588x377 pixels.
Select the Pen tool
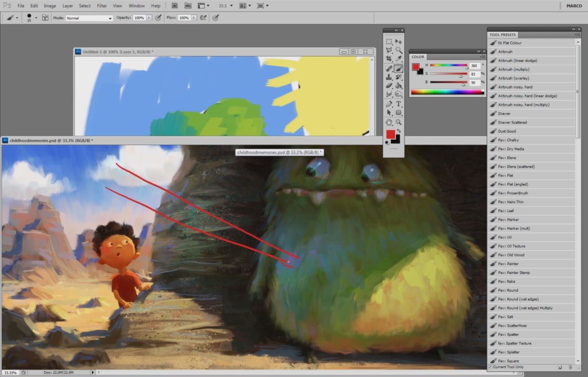pyautogui.click(x=389, y=104)
